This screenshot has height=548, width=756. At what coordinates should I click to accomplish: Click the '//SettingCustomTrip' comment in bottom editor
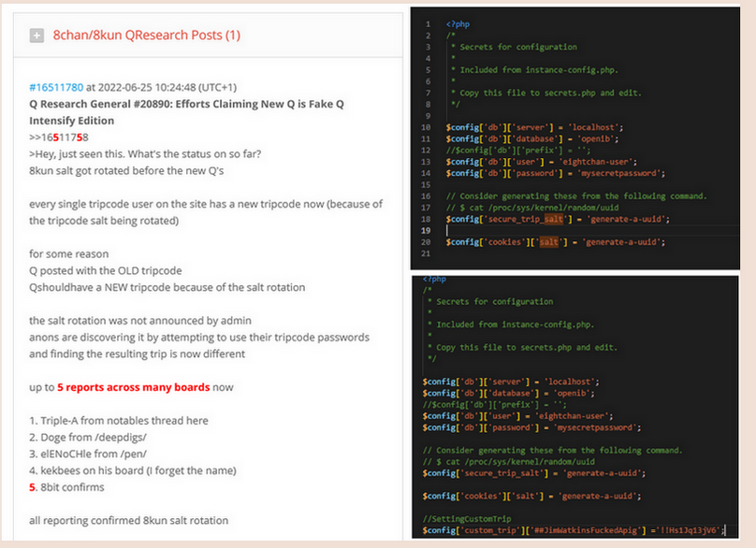click(467, 519)
